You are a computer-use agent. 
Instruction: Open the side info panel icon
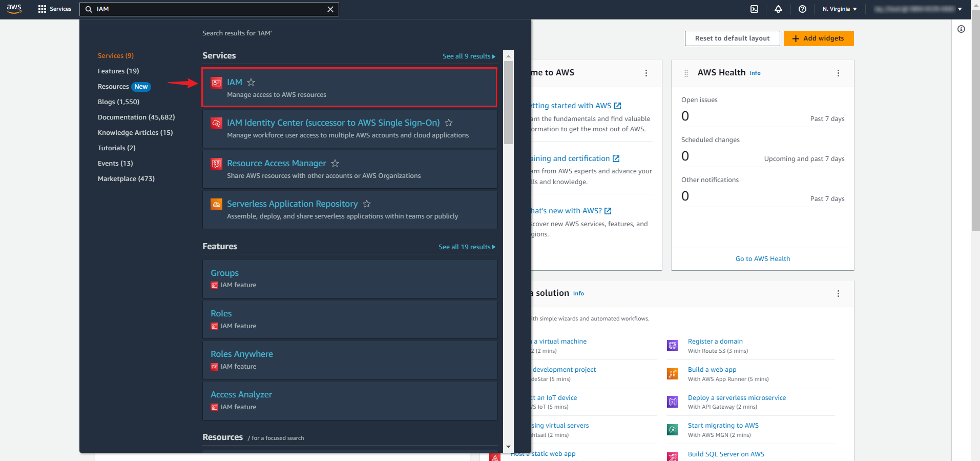961,29
